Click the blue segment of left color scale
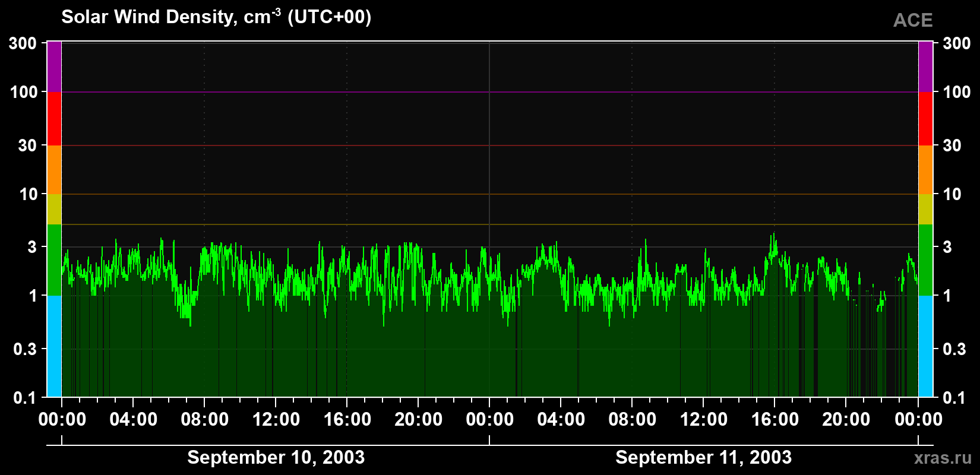980x475 pixels. click(x=54, y=346)
